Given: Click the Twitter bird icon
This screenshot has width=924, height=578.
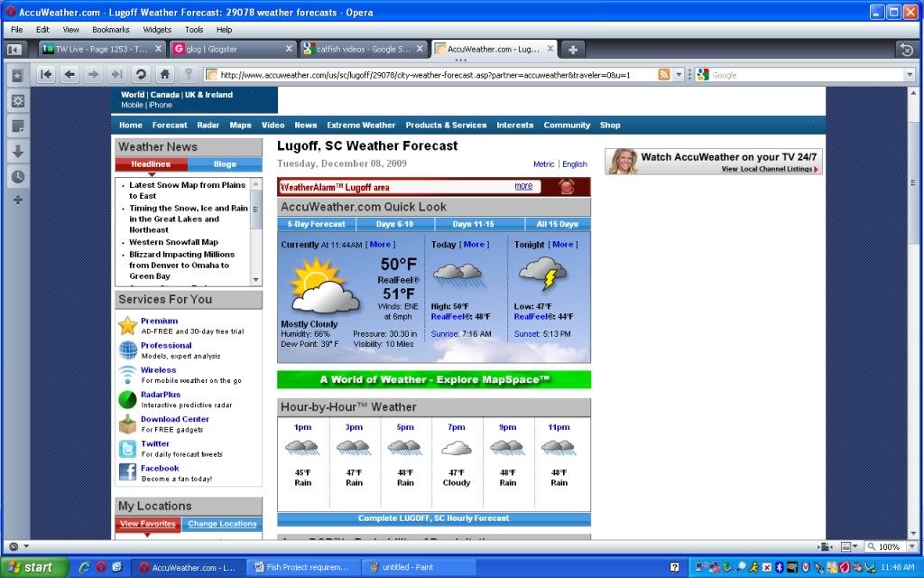Looking at the screenshot, I should click(127, 449).
